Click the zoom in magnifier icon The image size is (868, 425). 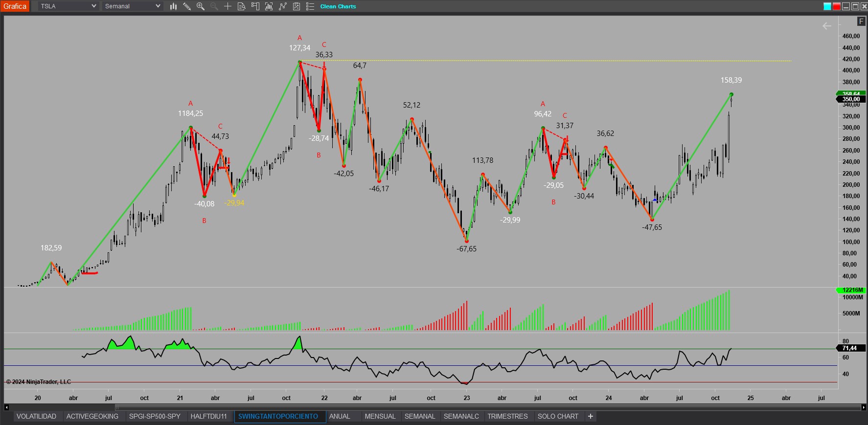201,6
